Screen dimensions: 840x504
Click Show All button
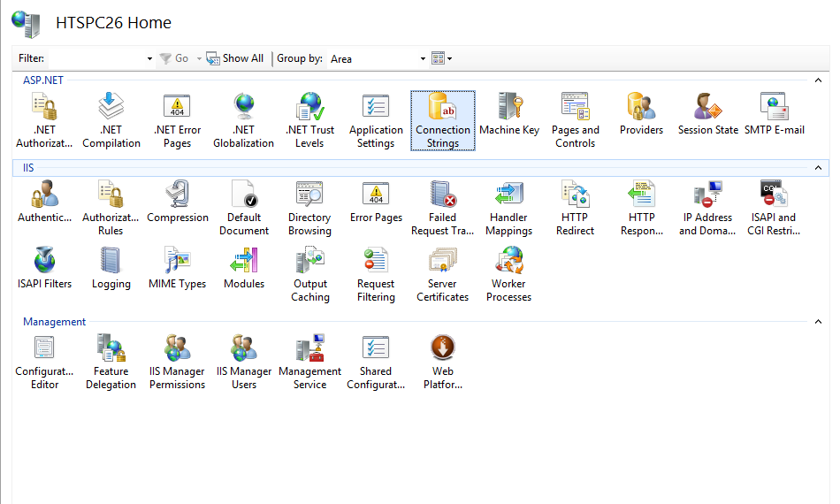tap(235, 58)
